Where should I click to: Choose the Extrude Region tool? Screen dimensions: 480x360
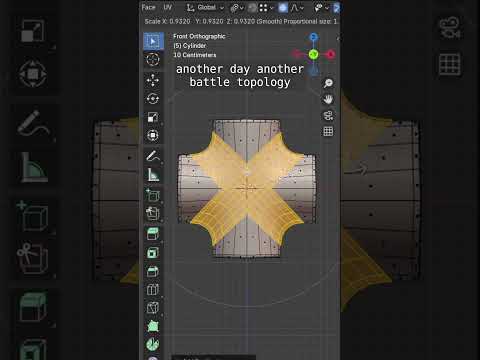tap(153, 234)
